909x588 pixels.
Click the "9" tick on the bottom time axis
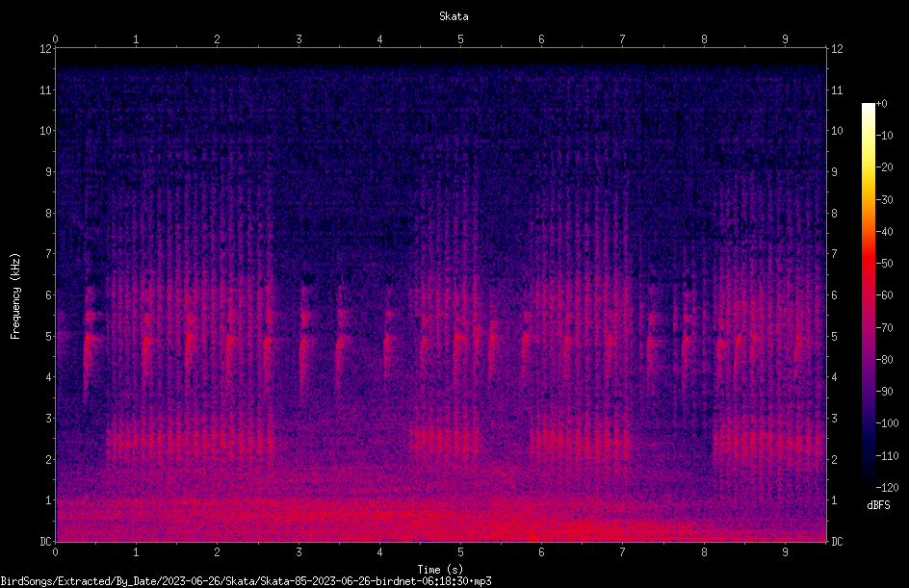(785, 552)
